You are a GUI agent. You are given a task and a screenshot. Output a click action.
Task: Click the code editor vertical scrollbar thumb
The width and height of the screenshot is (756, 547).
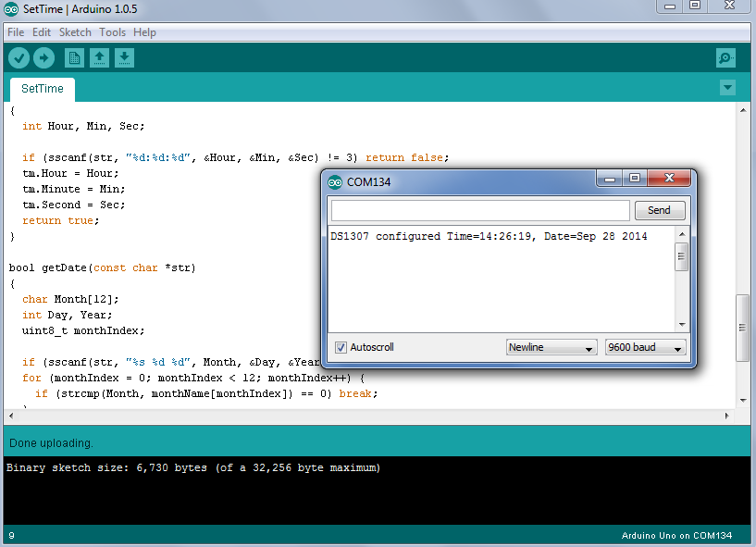click(743, 328)
